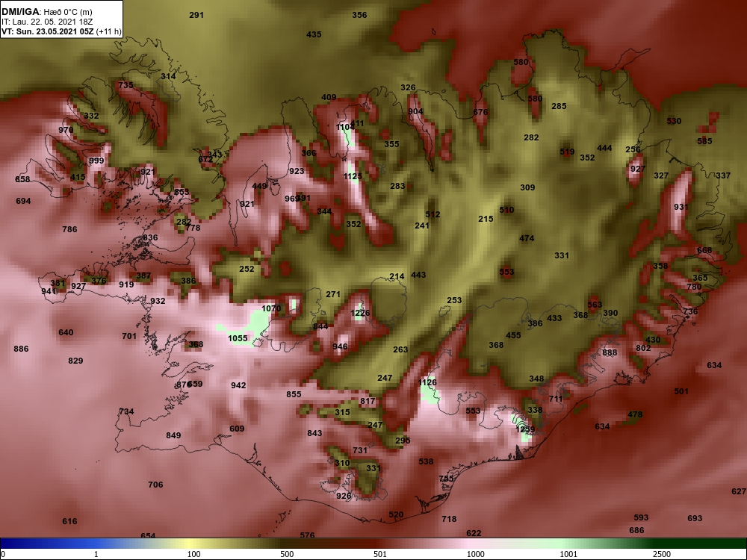
Task: Click the map value '923'
Action: click(x=297, y=171)
